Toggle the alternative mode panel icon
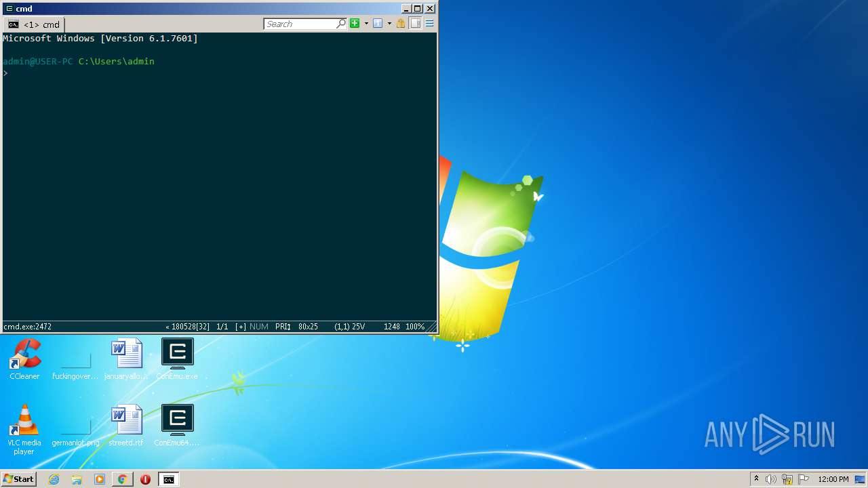868x488 pixels. click(415, 23)
